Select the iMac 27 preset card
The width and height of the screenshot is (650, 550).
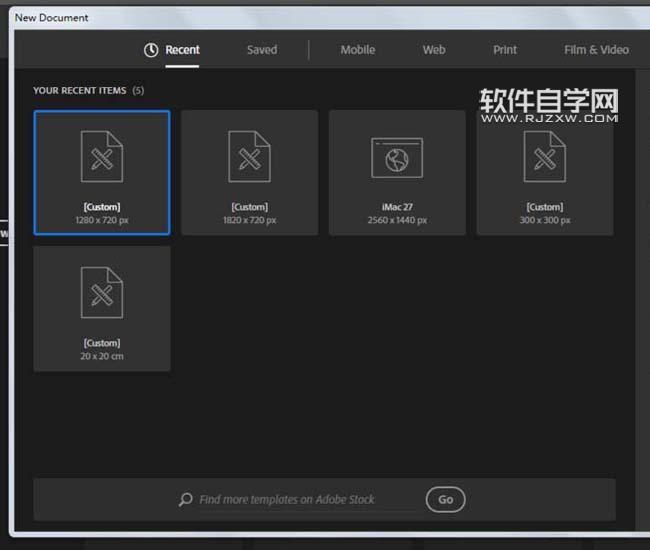coord(397,172)
